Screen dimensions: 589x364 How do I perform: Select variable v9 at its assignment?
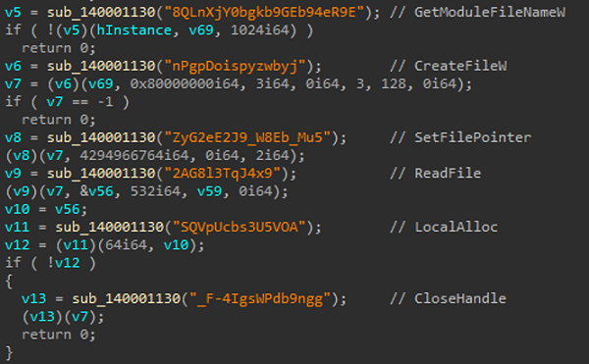tap(13, 174)
